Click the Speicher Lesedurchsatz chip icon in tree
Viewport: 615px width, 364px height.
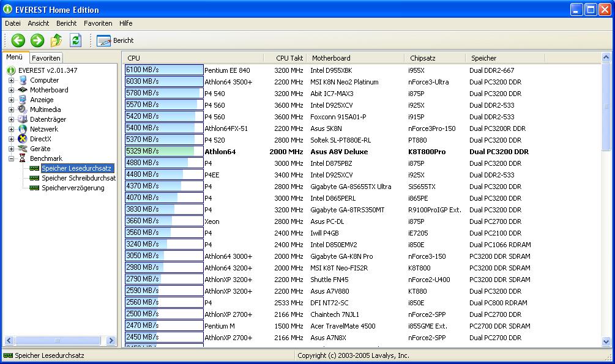34,168
